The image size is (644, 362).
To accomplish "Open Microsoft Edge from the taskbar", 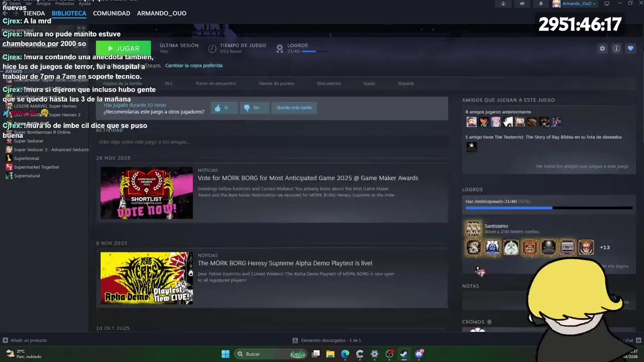I will pyautogui.click(x=345, y=354).
